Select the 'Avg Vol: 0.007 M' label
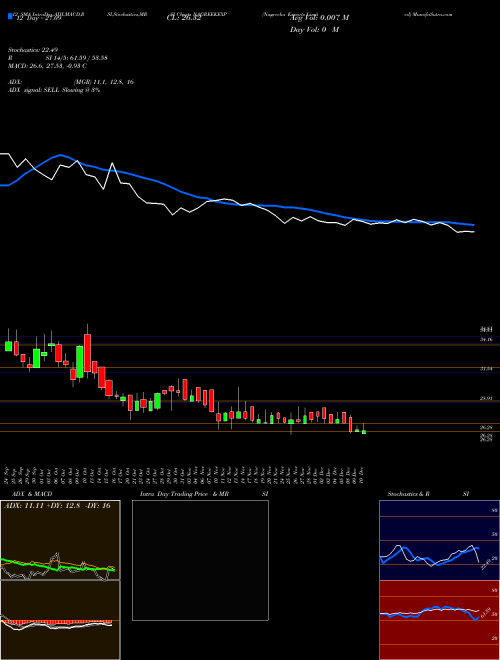 [318, 18]
